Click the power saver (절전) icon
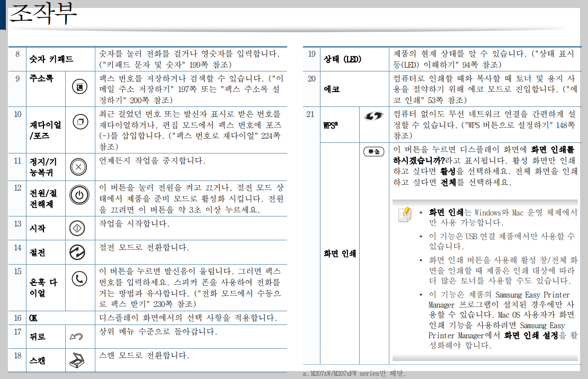This screenshot has height=379, width=588. pos(77,252)
